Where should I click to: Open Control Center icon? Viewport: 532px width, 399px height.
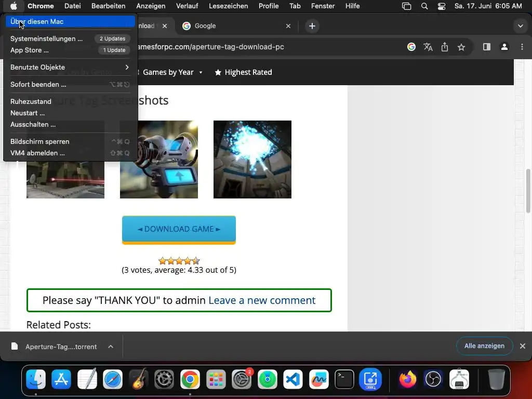tap(442, 6)
